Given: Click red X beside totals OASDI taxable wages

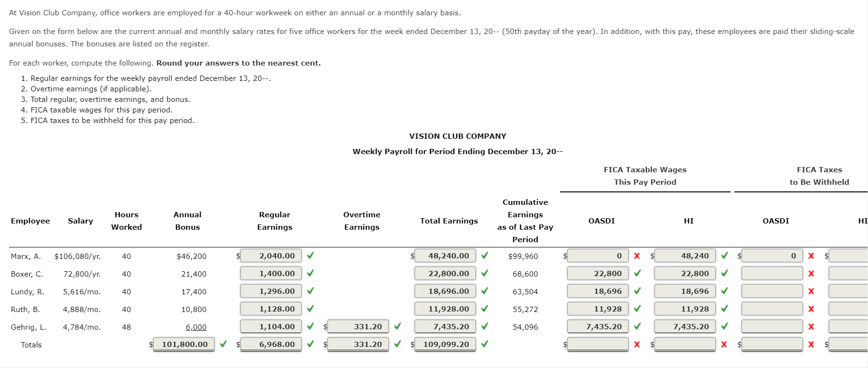Looking at the screenshot, I should pos(637,344).
